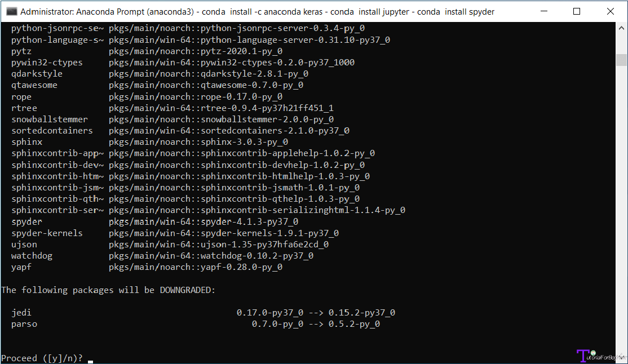The image size is (628, 364).
Task: Click the python-language-server-0.31.10-py37_0 path
Action: [249, 40]
